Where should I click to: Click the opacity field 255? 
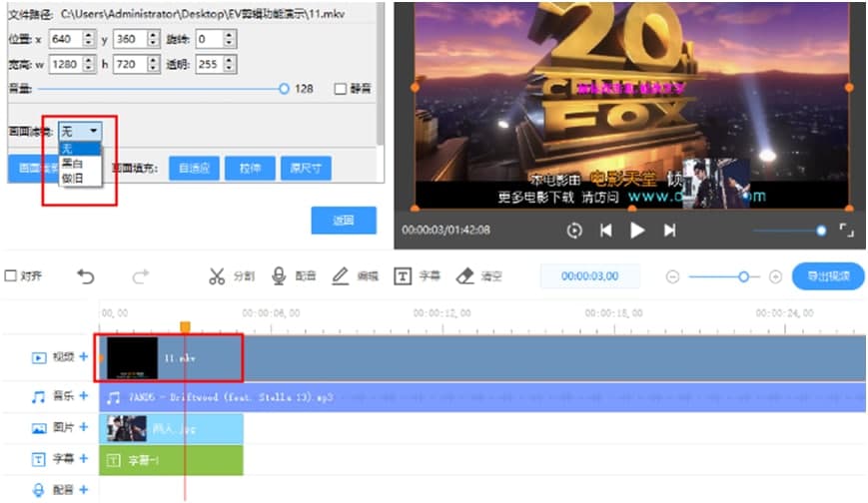209,64
